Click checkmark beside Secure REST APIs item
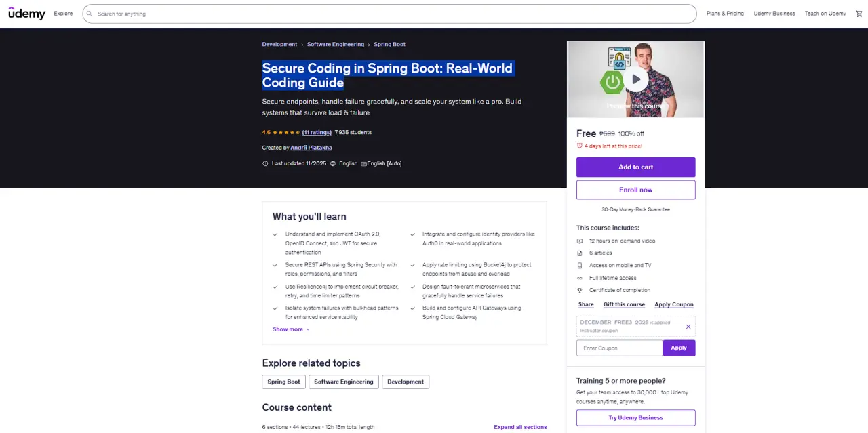Screen dimensions: 868x433 point(275,265)
